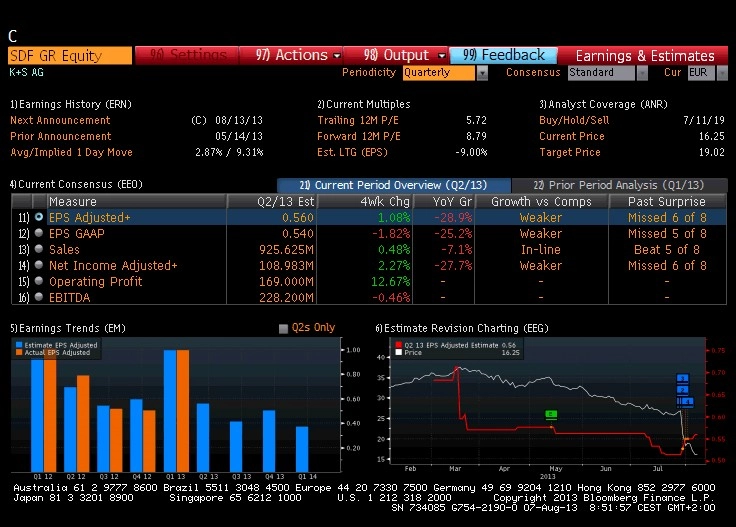Click the Past Surprise column header
Image resolution: width=736 pixels, height=527 pixels.
tap(667, 201)
